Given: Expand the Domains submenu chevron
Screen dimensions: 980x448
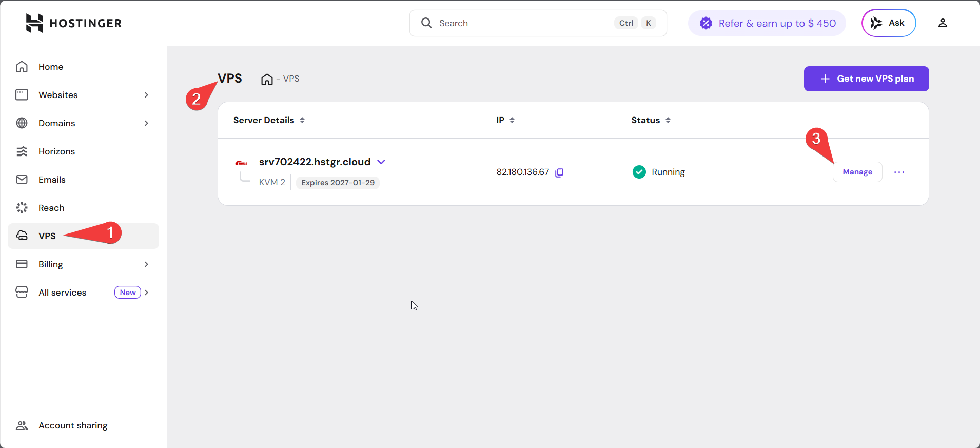Looking at the screenshot, I should [146, 123].
